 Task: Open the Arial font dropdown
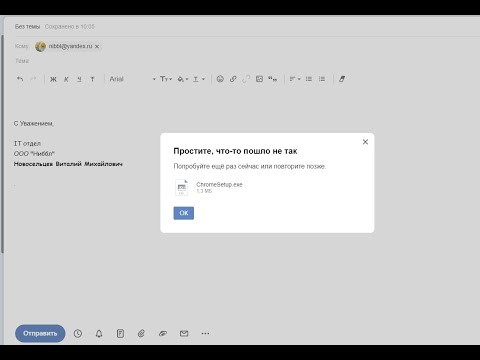point(133,79)
